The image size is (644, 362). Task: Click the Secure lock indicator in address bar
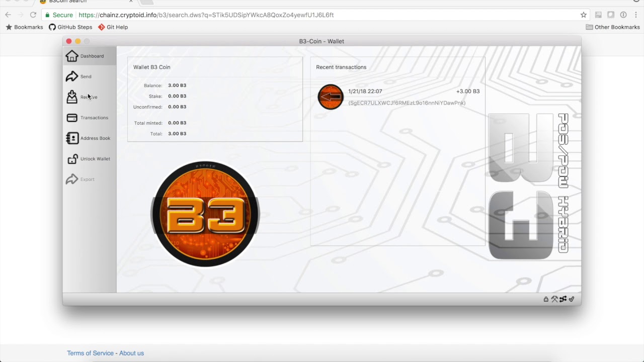(59, 15)
